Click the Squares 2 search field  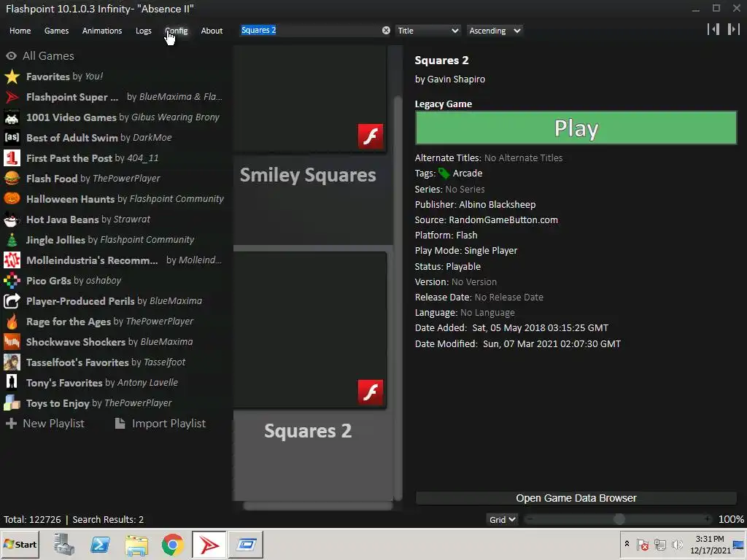309,31
